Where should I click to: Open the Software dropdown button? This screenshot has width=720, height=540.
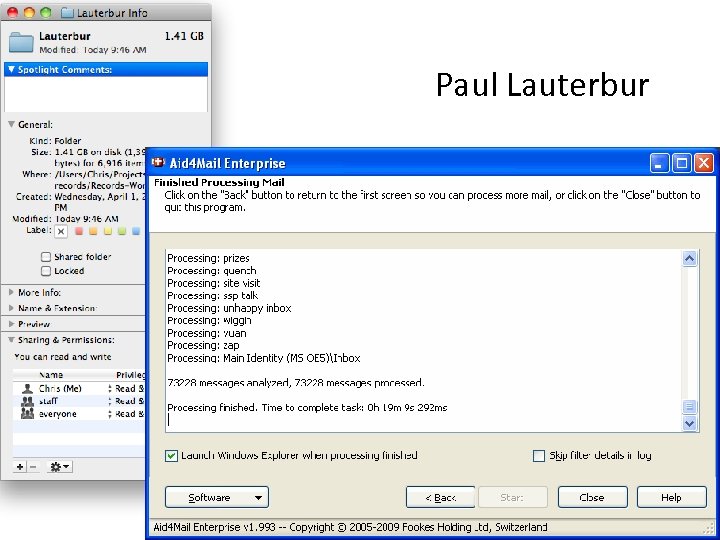pyautogui.click(x=217, y=497)
